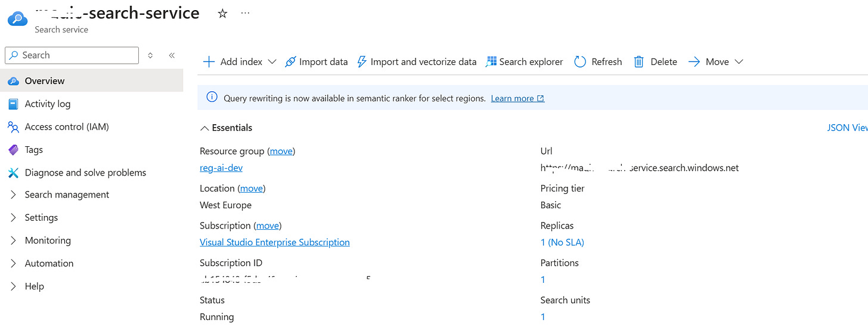Click the external link icon after Learn more
The width and height of the screenshot is (868, 333).
541,98
